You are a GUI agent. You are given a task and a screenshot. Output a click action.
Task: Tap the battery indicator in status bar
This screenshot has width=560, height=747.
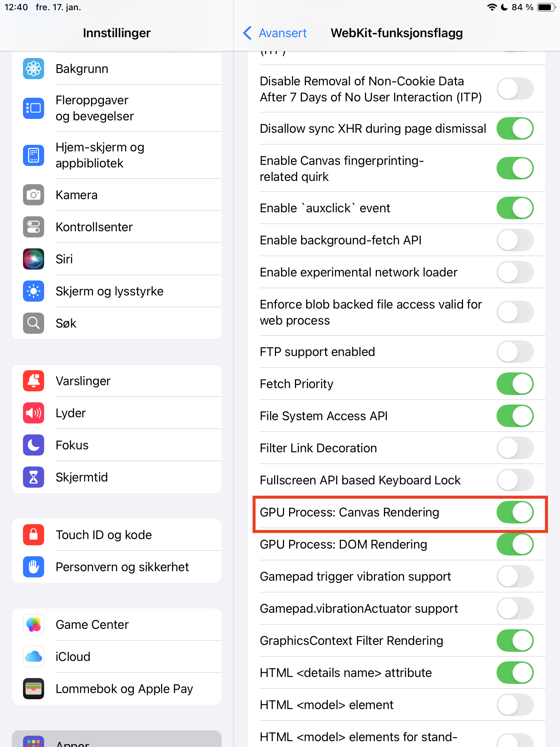547,7
